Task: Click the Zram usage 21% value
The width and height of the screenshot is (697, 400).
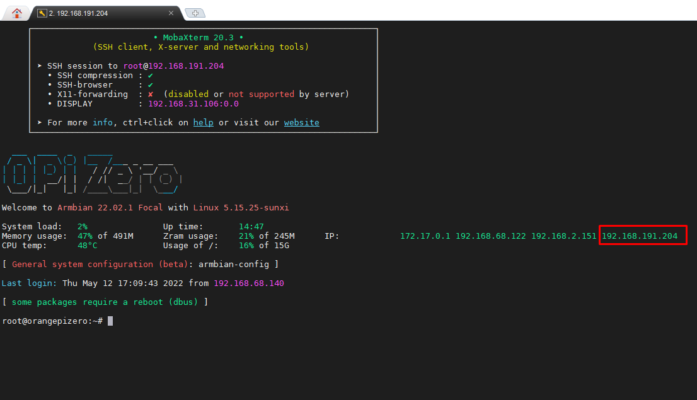Action: [246, 236]
